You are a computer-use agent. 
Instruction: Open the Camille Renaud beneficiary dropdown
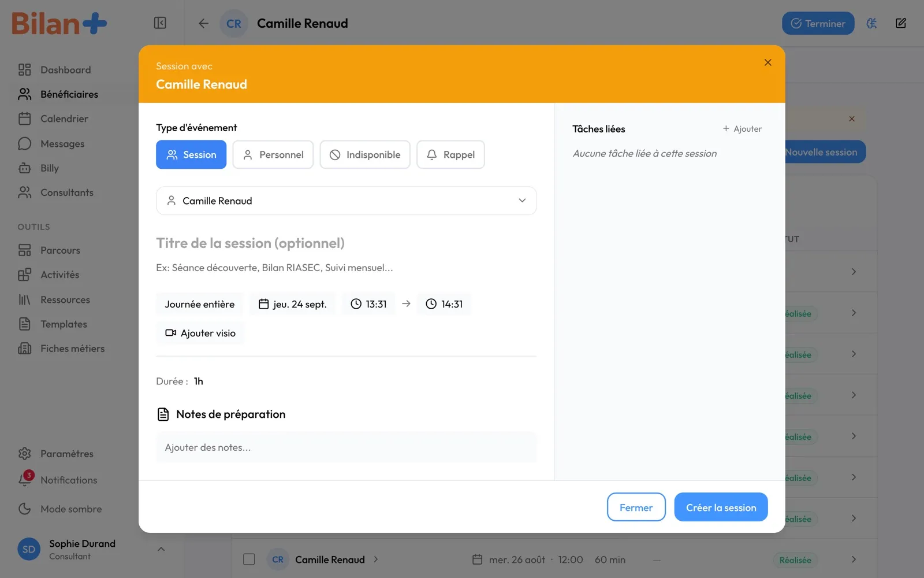pos(346,201)
